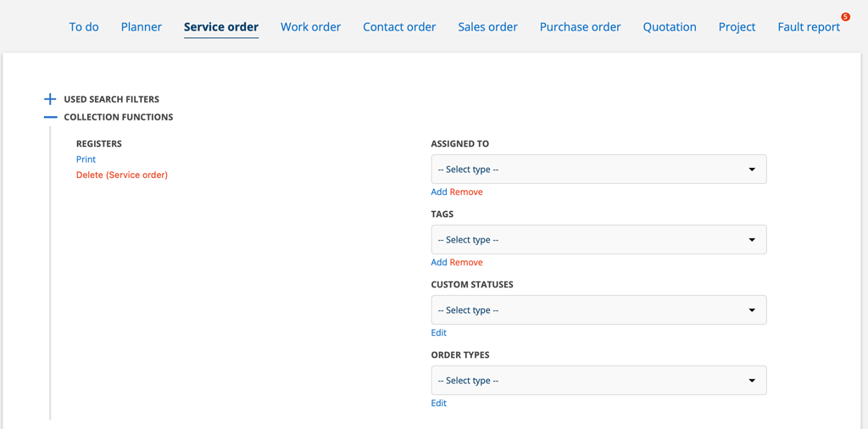Click Edit under Order Types
The width and height of the screenshot is (868, 429).
(x=438, y=403)
